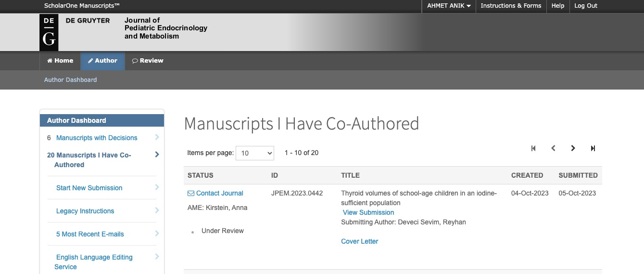The height and width of the screenshot is (274, 644).
Task: Open the Cover Letter link
Action: [x=359, y=241]
